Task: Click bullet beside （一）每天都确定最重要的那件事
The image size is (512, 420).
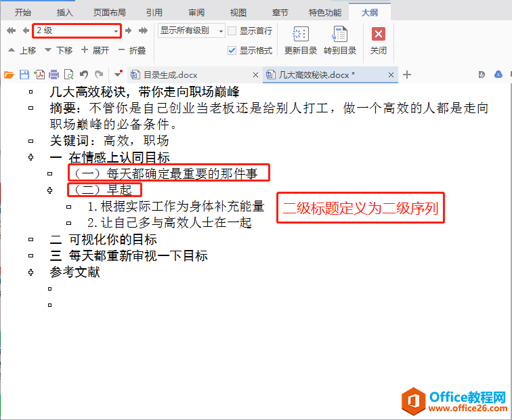Action: [x=49, y=173]
